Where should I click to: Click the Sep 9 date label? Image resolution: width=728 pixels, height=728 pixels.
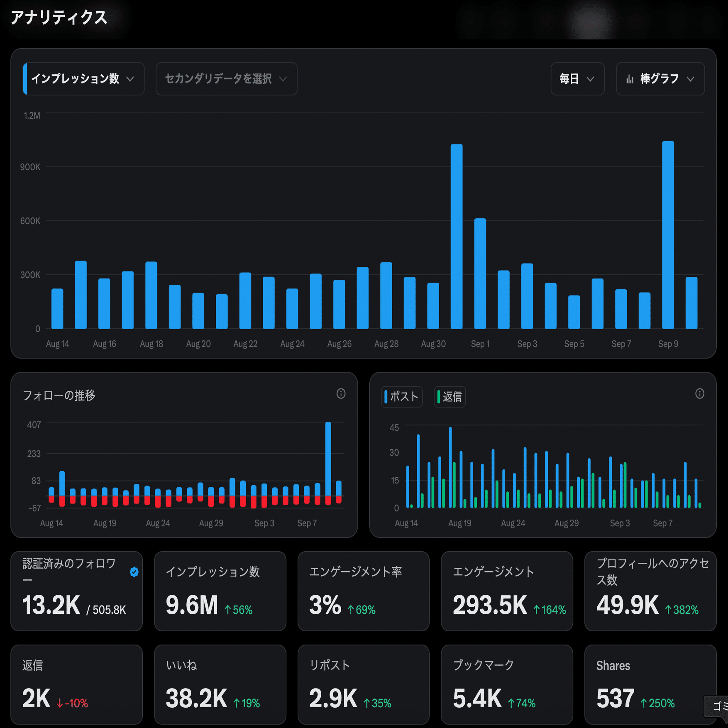click(x=668, y=344)
